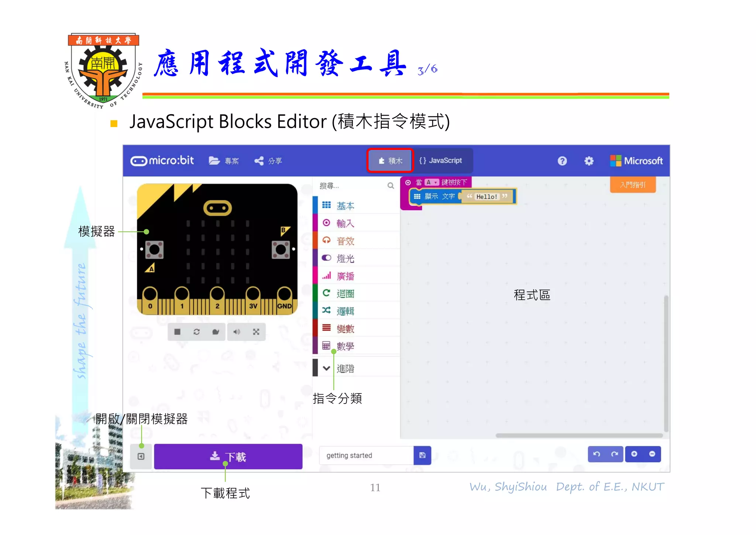Open the 專案 projects menu
The height and width of the screenshot is (535, 756).
pos(224,161)
